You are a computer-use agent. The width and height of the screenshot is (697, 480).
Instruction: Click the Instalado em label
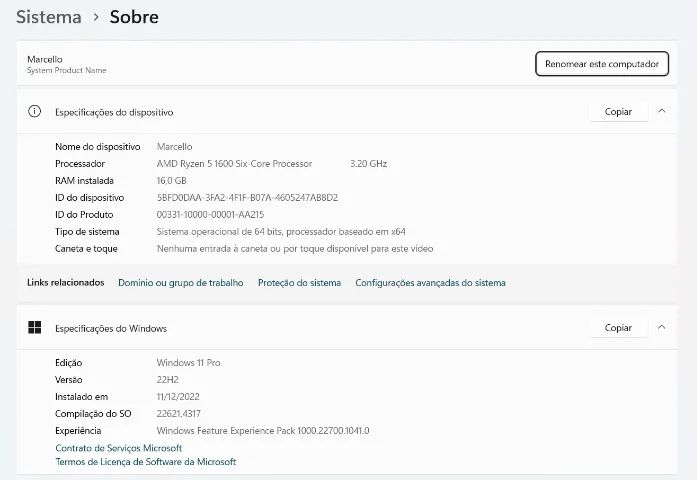81,396
